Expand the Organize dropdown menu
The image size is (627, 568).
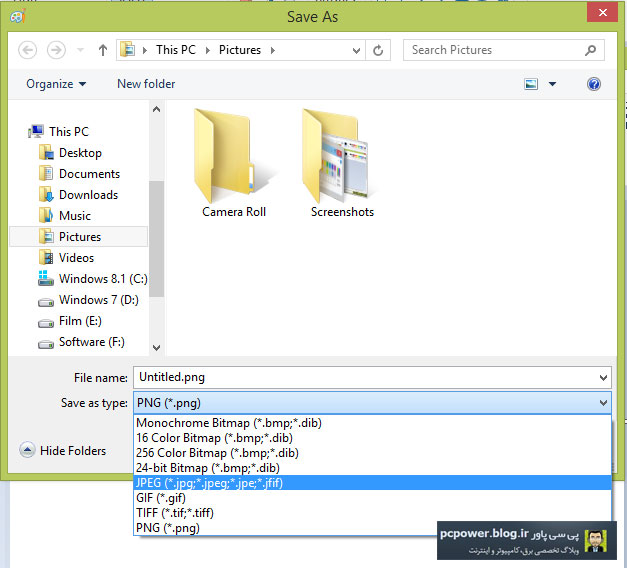(x=56, y=84)
